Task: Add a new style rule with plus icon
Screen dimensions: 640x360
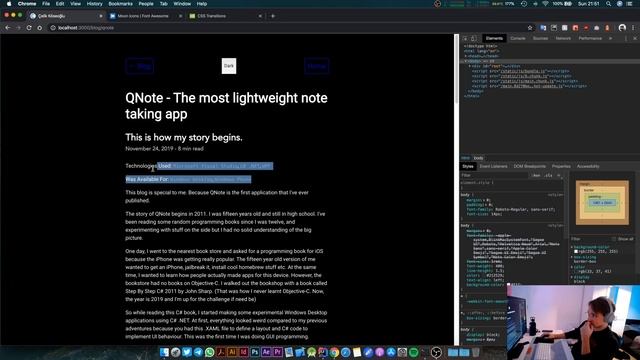Action: [558, 175]
